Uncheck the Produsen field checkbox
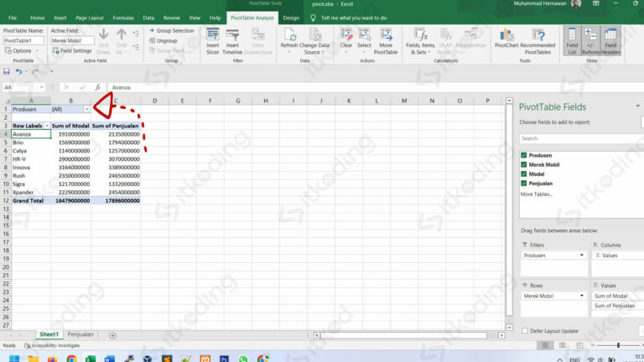 coord(523,155)
